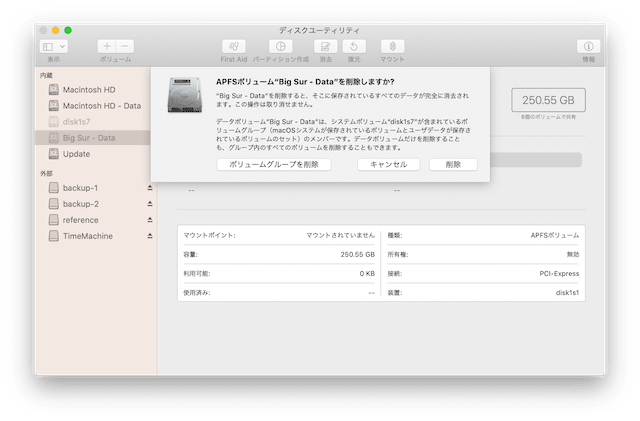Click the PCI-Express connection value
Image resolution: width=640 pixels, height=421 pixels.
[x=559, y=274]
